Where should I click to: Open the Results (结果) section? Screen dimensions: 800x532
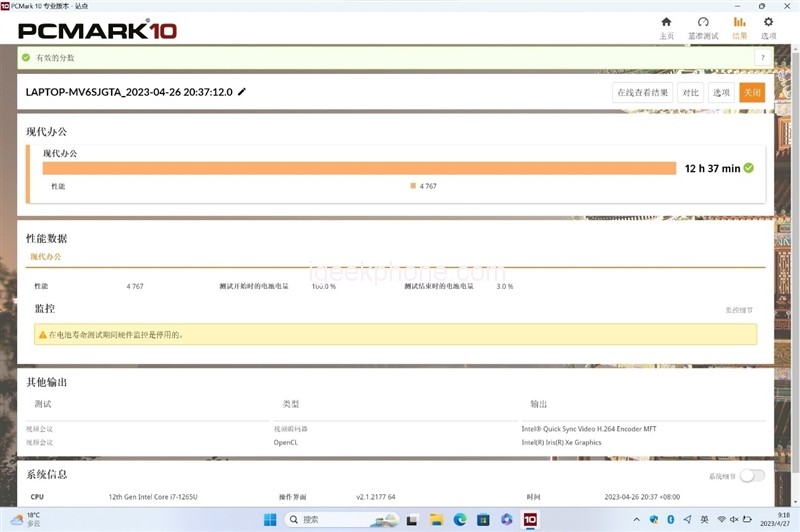(739, 26)
